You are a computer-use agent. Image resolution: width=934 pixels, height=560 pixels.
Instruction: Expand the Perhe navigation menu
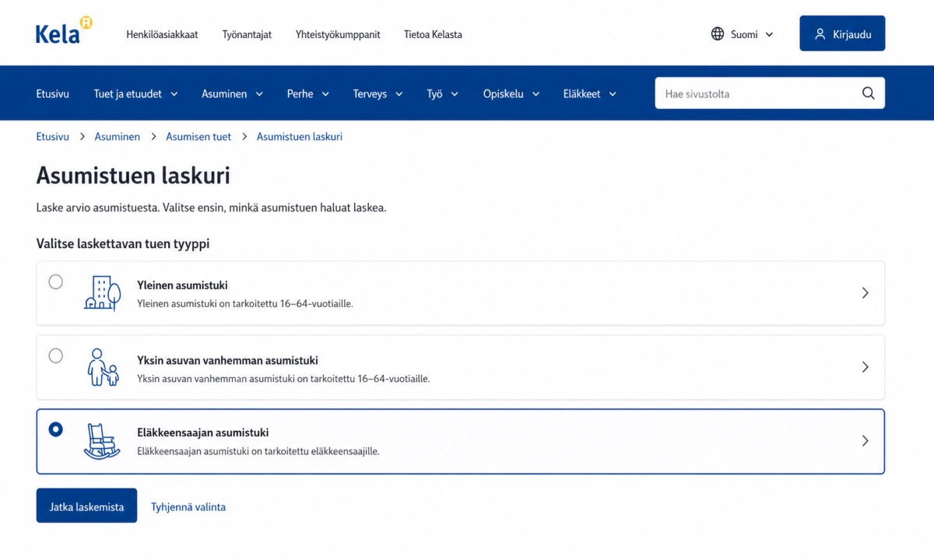tap(308, 94)
